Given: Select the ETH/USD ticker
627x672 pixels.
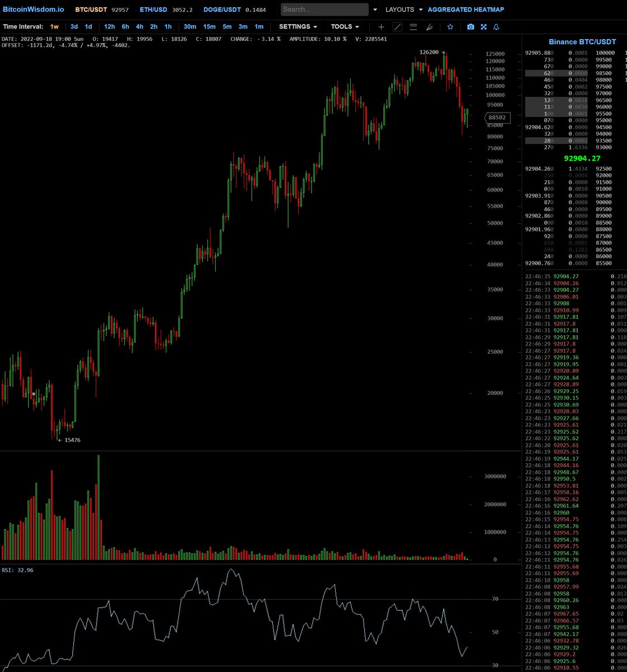Looking at the screenshot, I should pyautogui.click(x=154, y=10).
